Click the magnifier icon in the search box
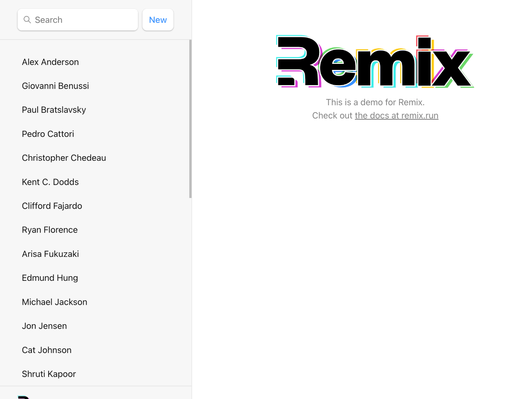 (27, 19)
